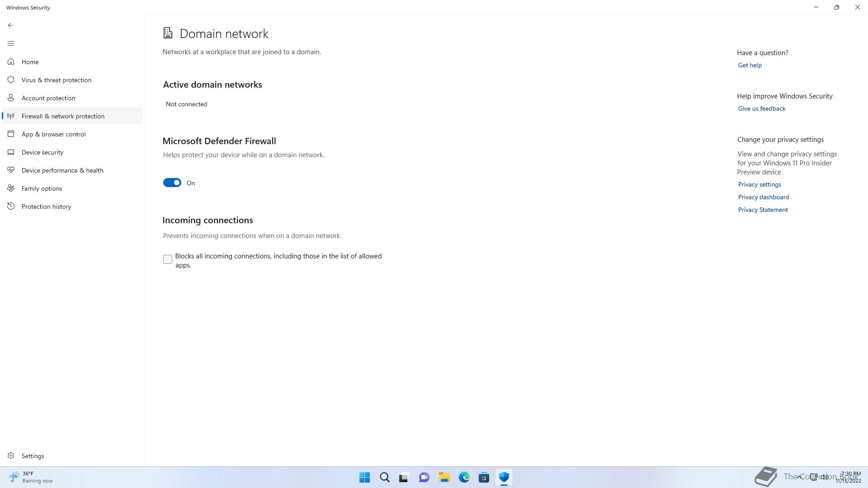Viewport: 868px width, 488px height.
Task: Select the Firewall & network protection antenna icon
Action: point(11,116)
